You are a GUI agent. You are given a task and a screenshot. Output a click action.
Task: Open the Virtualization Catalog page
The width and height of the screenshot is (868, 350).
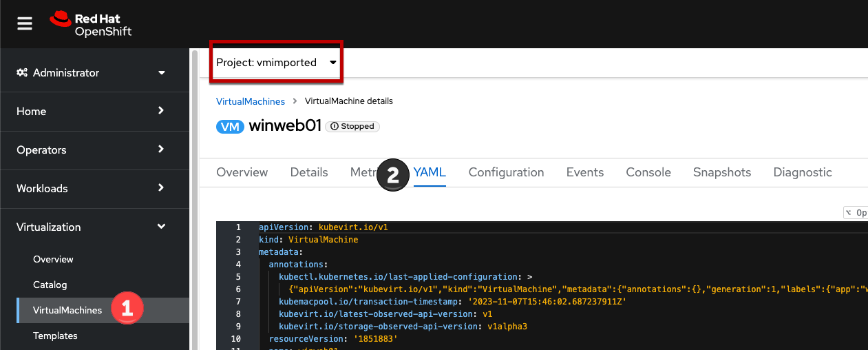[50, 285]
